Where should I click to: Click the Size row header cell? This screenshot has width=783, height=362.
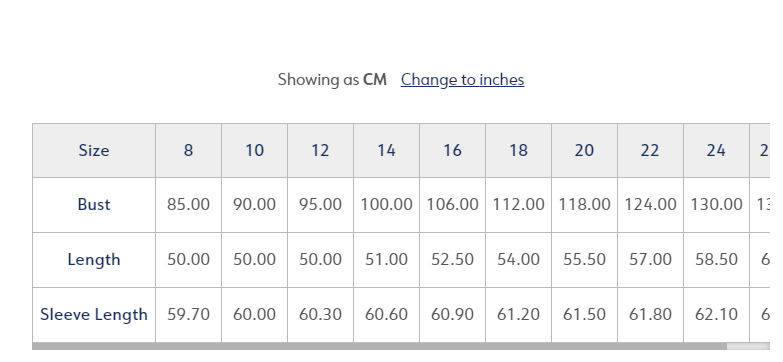pos(94,150)
